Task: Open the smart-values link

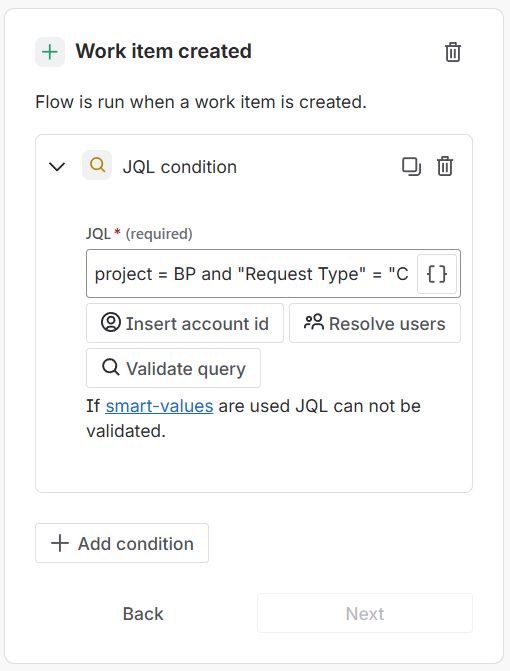Action: 159,406
